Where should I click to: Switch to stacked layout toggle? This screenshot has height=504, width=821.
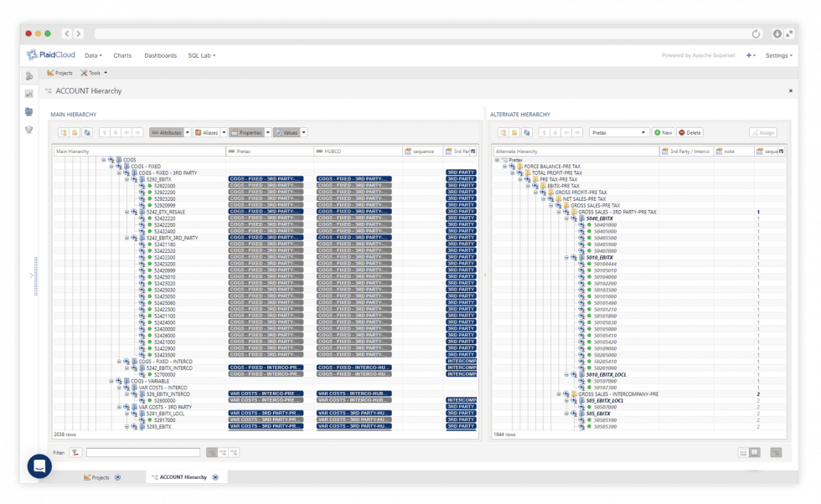743,453
